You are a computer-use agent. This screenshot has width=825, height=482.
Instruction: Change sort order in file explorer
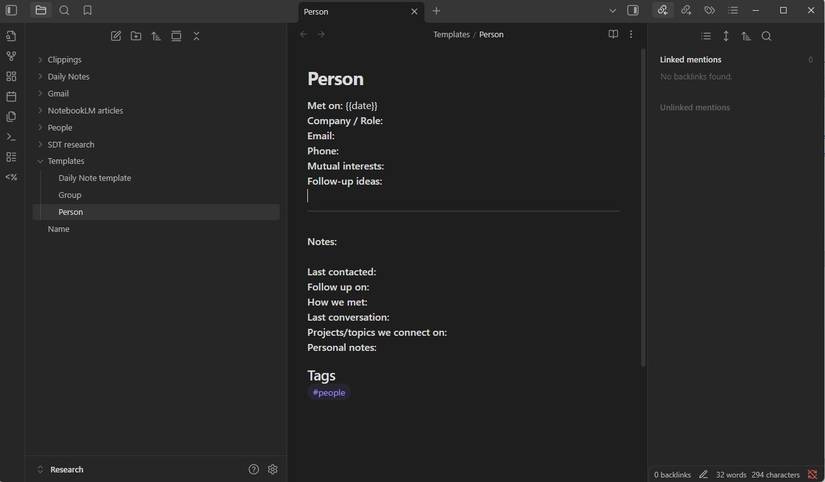click(x=156, y=36)
